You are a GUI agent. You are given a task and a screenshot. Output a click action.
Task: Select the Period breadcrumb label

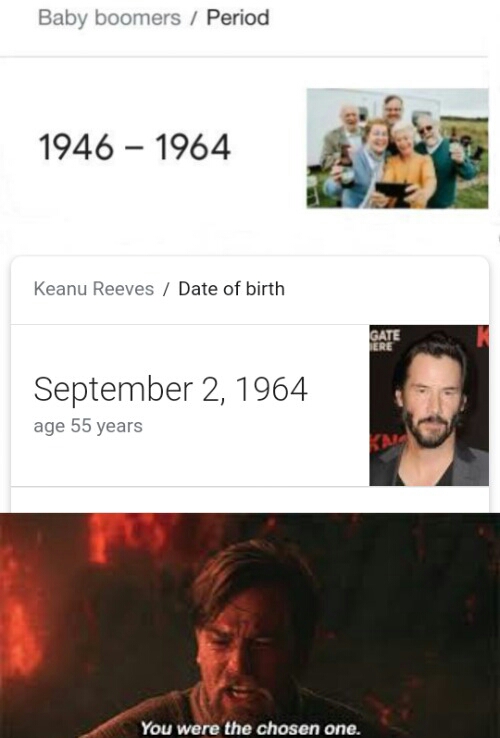238,18
